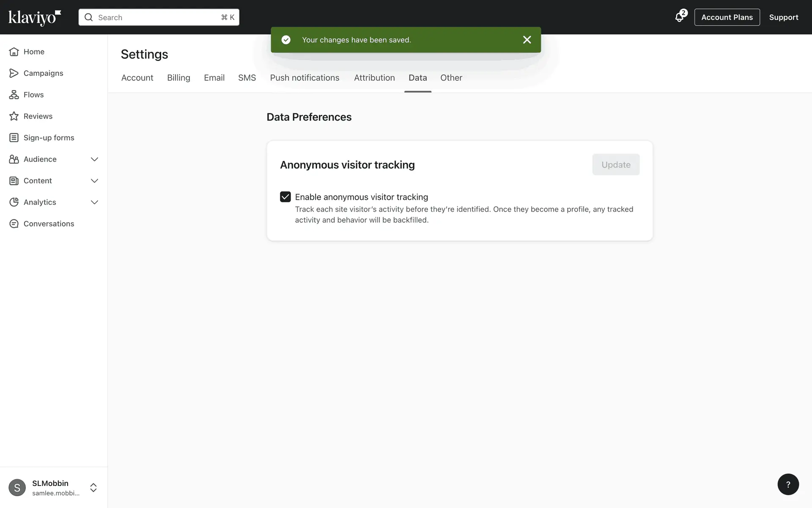The width and height of the screenshot is (812, 508).
Task: Open the Support link
Action: (x=783, y=17)
